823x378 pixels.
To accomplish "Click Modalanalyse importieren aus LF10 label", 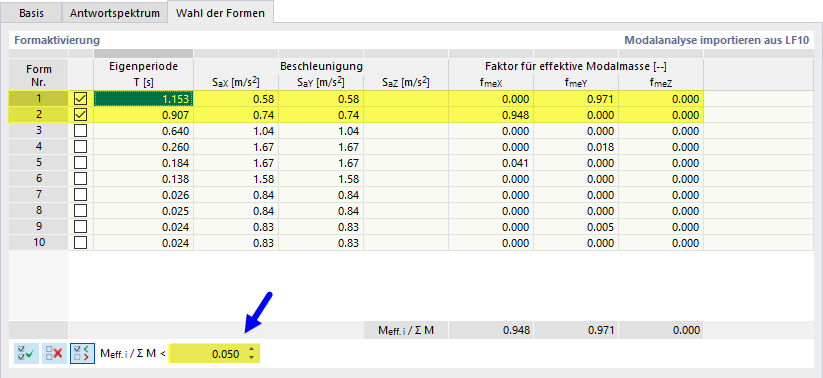I will (716, 40).
